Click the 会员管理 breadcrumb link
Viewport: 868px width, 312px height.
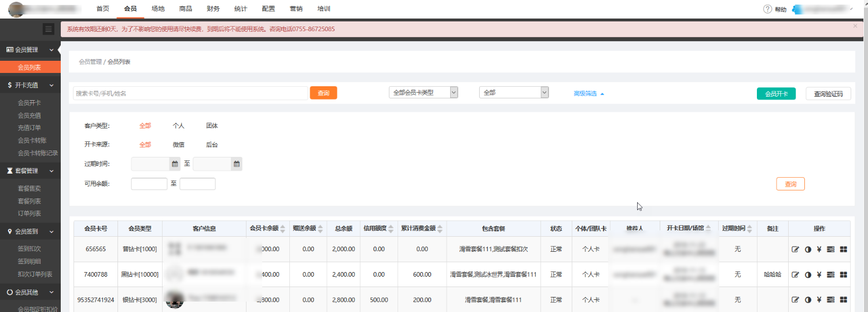click(90, 61)
